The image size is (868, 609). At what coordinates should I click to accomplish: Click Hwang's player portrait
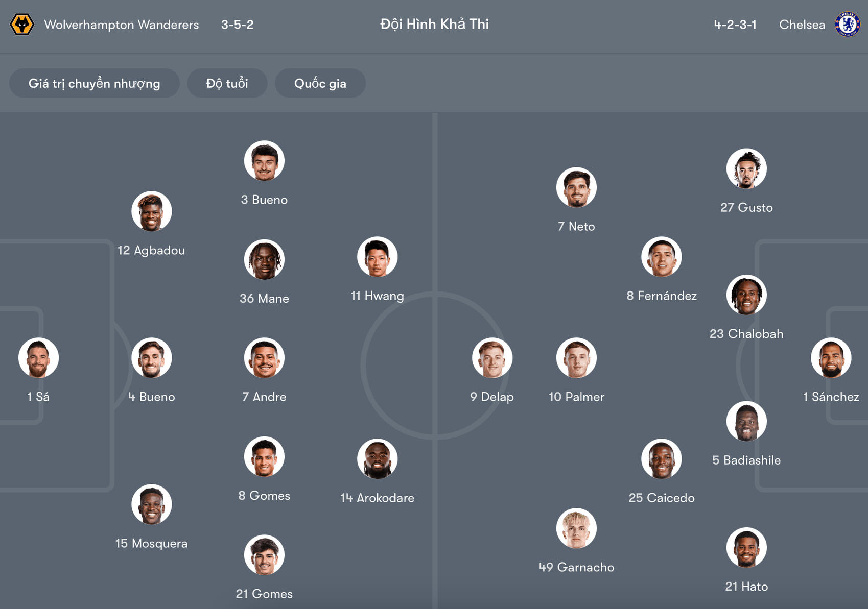click(377, 257)
